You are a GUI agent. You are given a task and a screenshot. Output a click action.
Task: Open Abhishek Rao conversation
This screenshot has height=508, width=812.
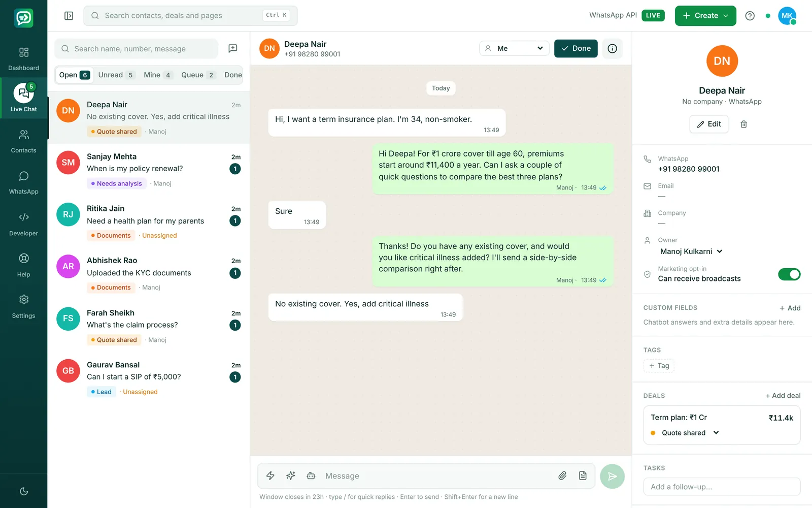click(x=149, y=273)
